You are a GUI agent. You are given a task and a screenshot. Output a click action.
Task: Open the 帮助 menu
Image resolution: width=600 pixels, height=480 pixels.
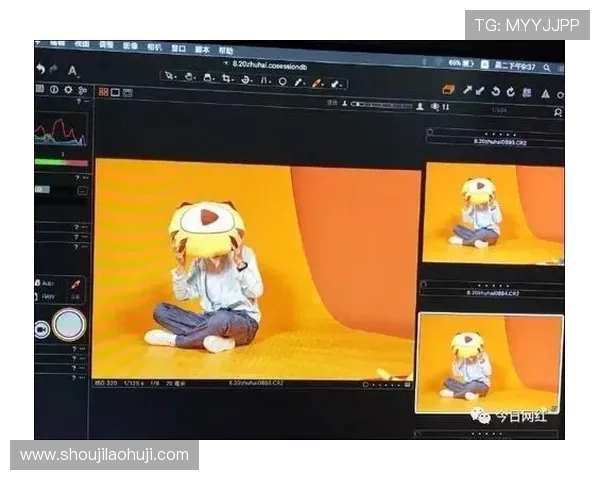point(226,51)
